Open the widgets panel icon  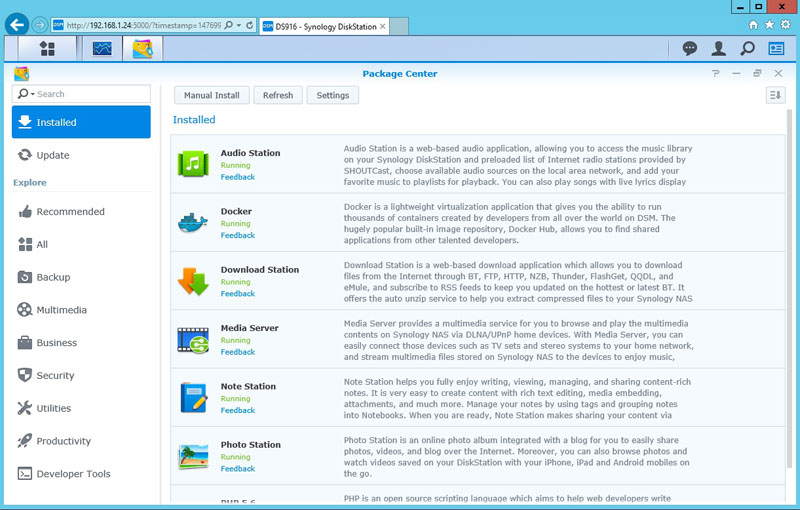[x=777, y=48]
